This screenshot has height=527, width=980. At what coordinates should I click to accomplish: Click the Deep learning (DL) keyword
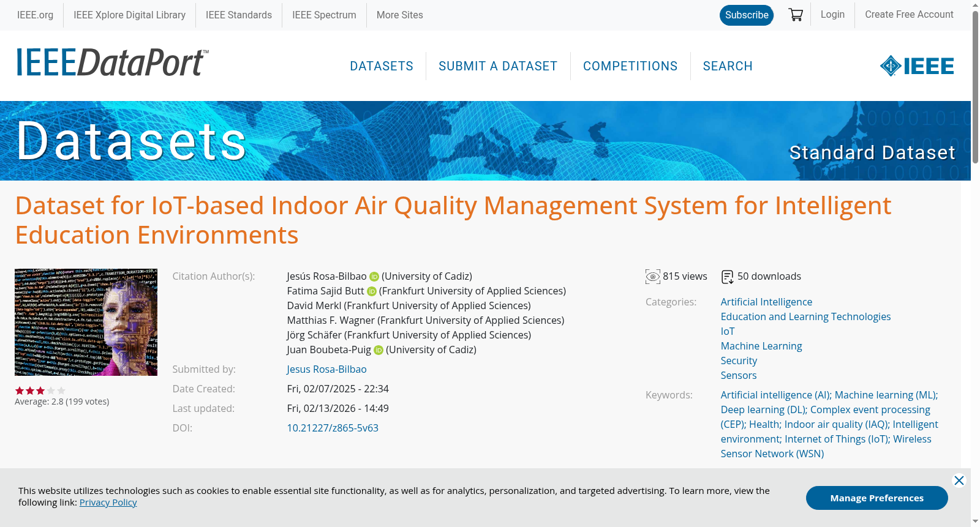763,410
